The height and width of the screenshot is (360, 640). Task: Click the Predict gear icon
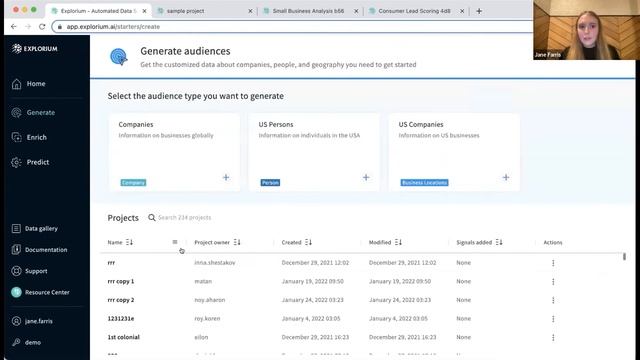pos(16,162)
